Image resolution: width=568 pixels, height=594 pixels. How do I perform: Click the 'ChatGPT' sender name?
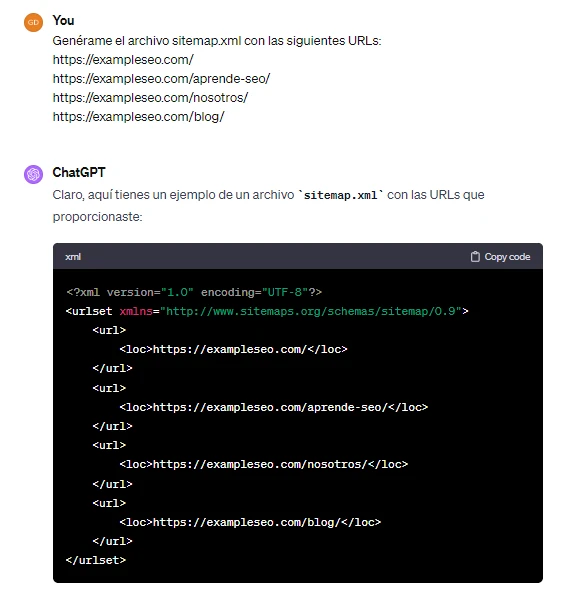[x=79, y=172]
